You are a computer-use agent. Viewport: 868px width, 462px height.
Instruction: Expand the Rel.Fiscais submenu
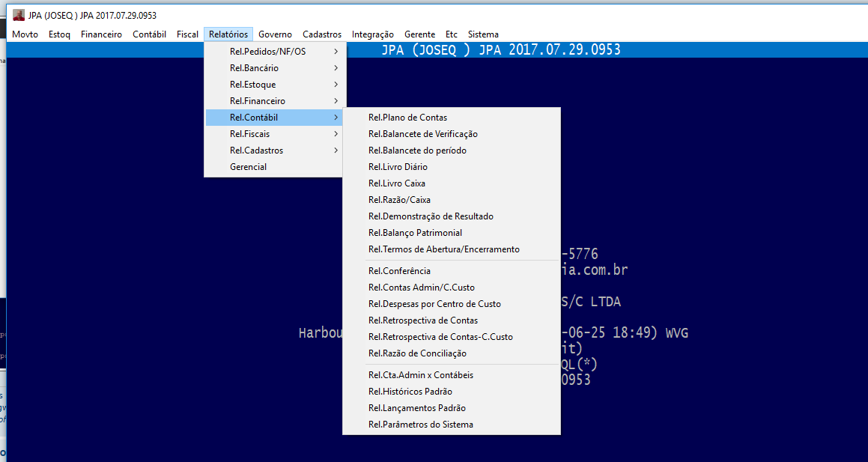pyautogui.click(x=274, y=134)
